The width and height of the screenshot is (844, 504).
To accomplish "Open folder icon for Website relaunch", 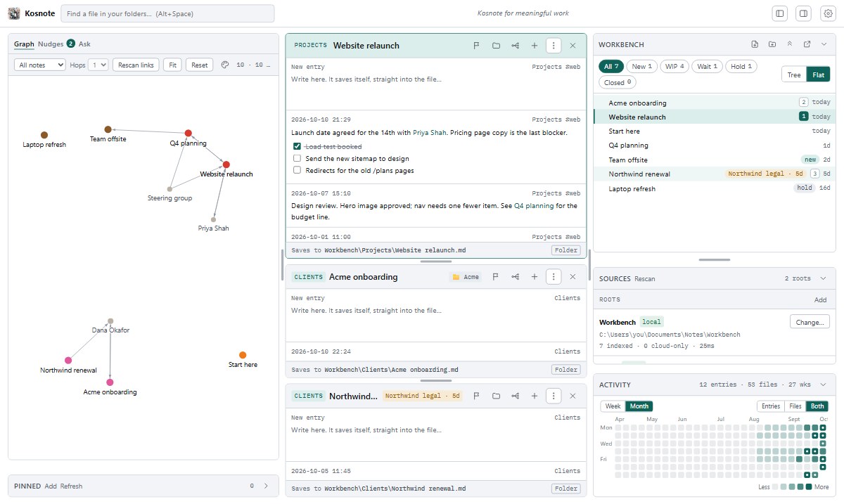I will (496, 46).
